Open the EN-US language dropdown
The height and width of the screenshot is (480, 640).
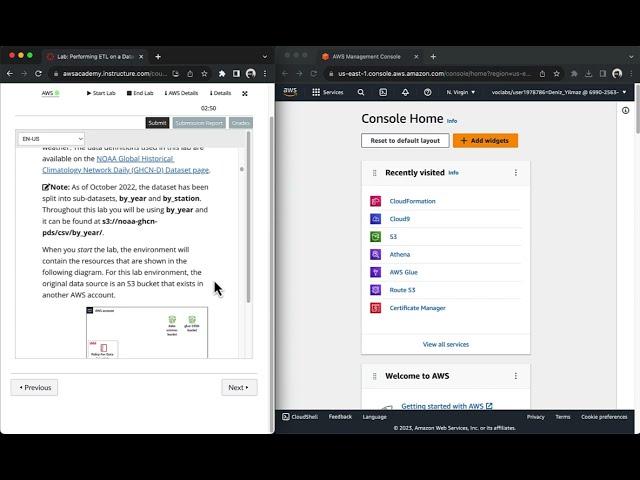tap(51, 139)
